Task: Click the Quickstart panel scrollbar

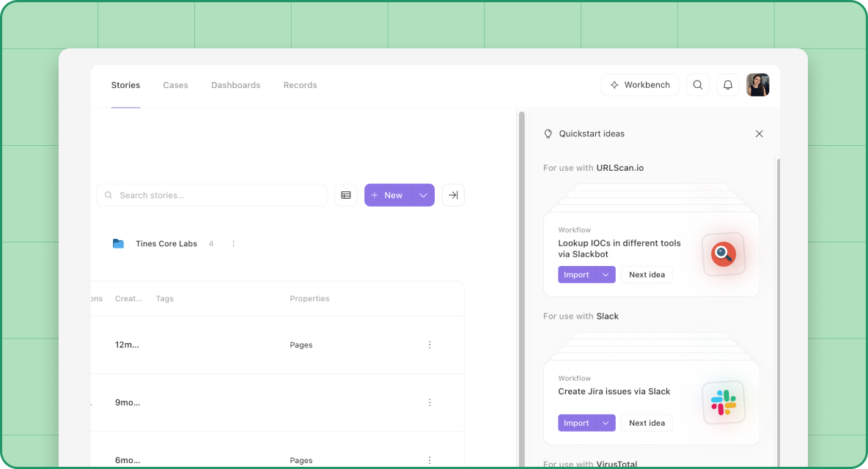Action: point(779,312)
